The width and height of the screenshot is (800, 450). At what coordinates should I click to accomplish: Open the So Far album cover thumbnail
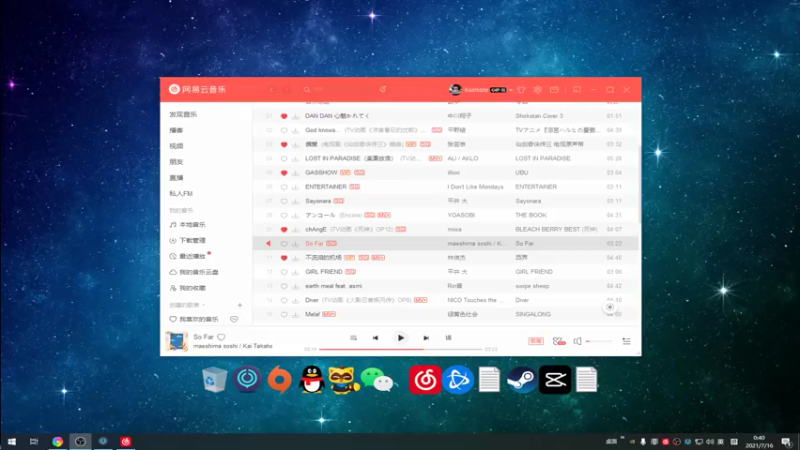177,341
